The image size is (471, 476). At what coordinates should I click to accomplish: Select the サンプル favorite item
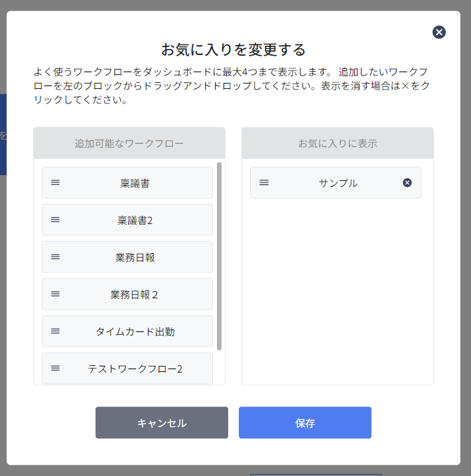click(336, 183)
